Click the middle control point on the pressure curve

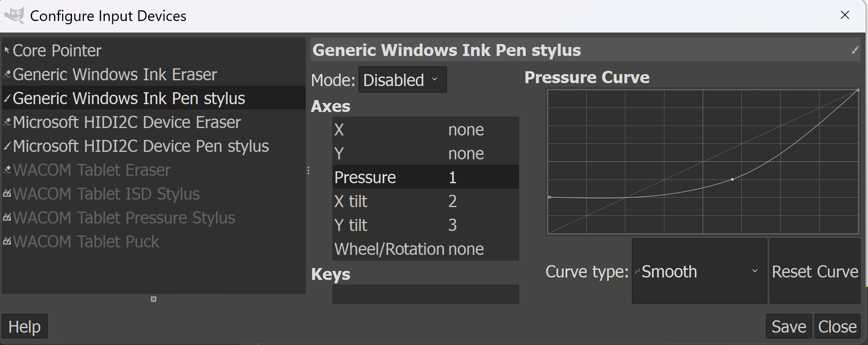click(732, 179)
